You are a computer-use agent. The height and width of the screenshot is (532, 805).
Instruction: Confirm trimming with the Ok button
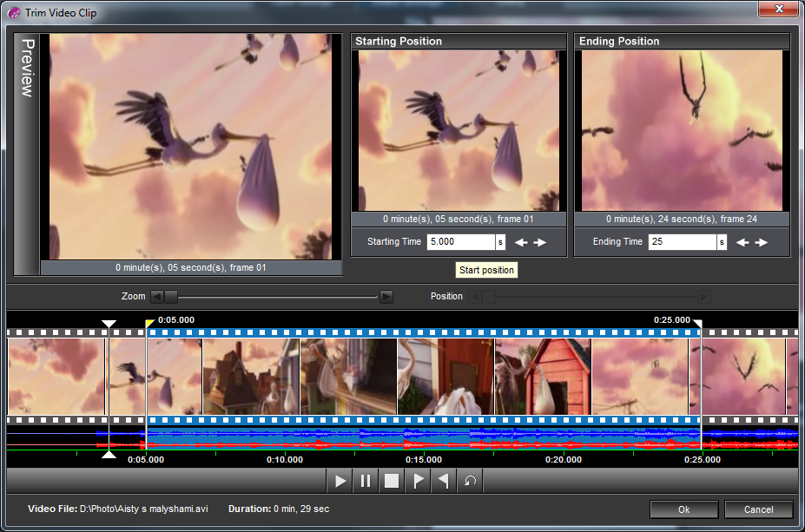click(683, 509)
